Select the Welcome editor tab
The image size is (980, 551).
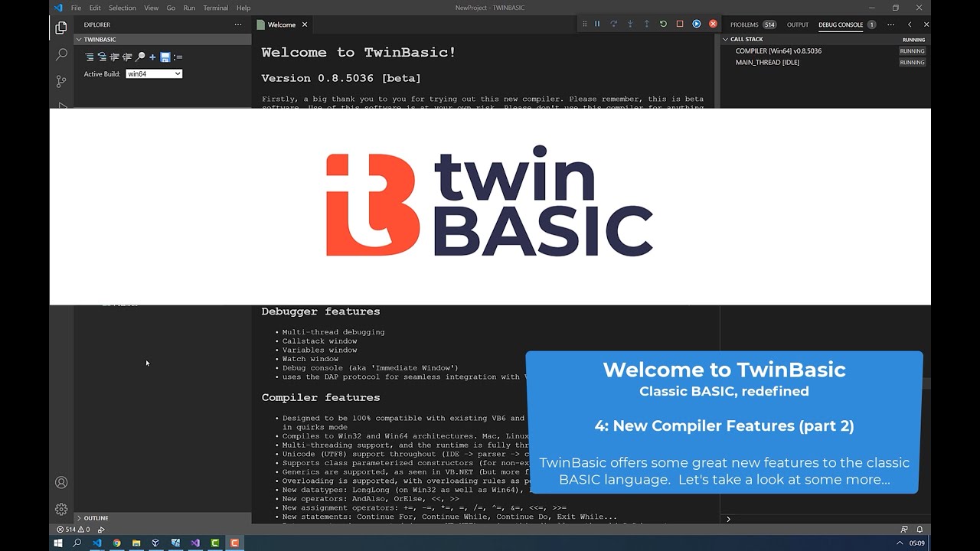(282, 24)
